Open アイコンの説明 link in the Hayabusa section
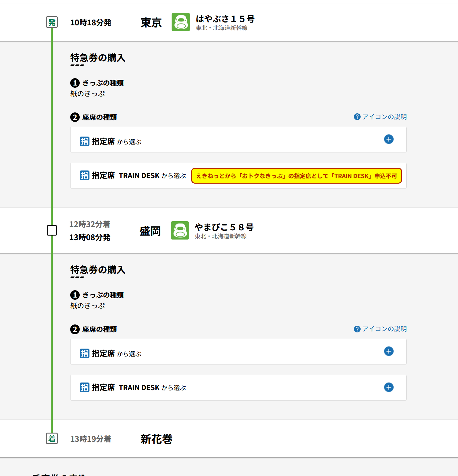 coord(384,117)
